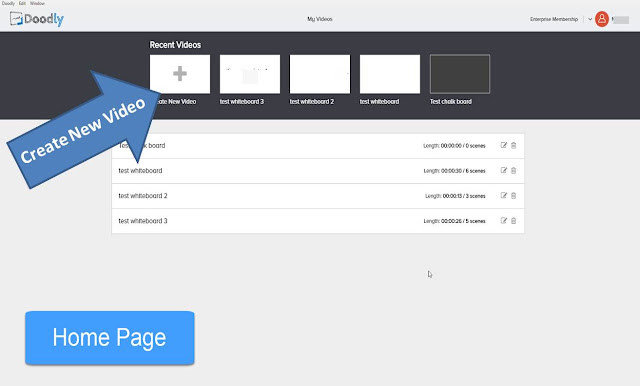
Task: Delete the Test chalk board row
Action: point(513,145)
